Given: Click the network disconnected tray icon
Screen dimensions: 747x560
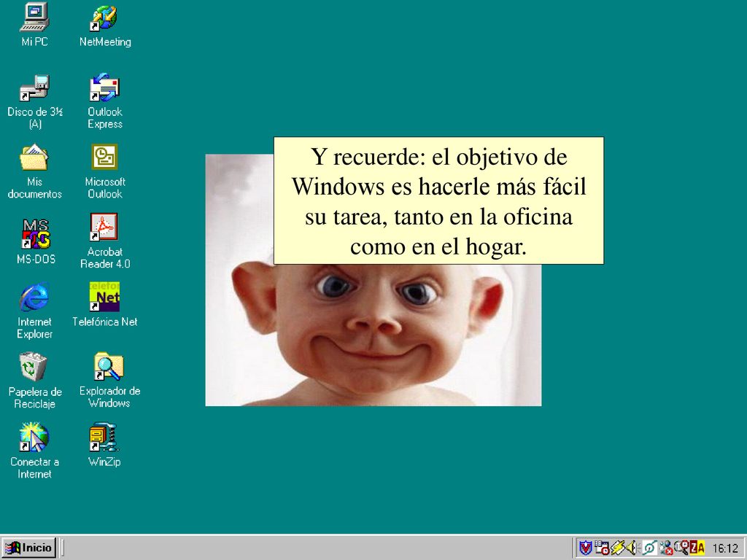Looking at the screenshot, I should click(x=666, y=548).
